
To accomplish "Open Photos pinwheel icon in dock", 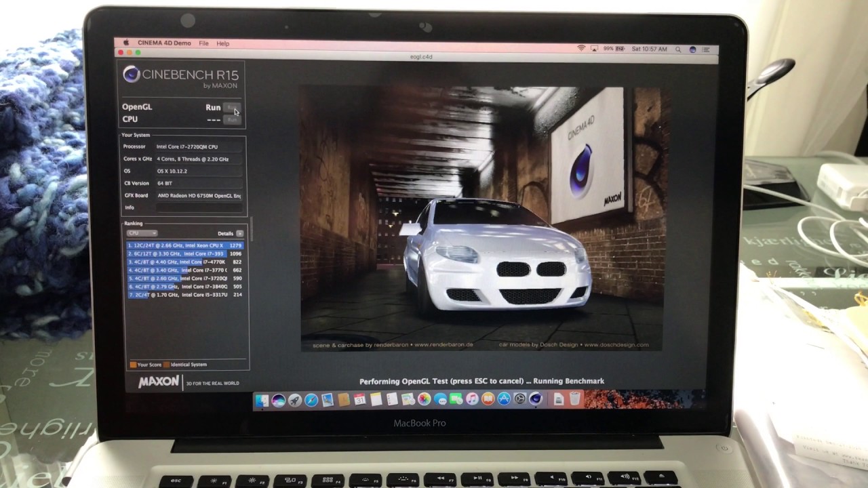I will click(x=425, y=400).
